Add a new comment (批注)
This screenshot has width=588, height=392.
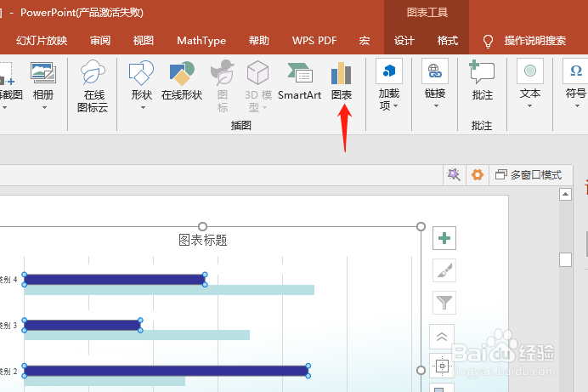click(482, 81)
